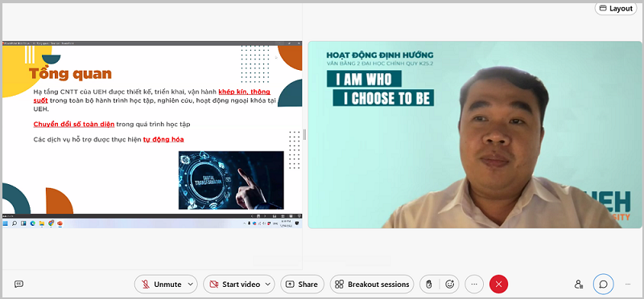This screenshot has width=644, height=299.
Task: Click the Share button
Action: click(x=302, y=285)
